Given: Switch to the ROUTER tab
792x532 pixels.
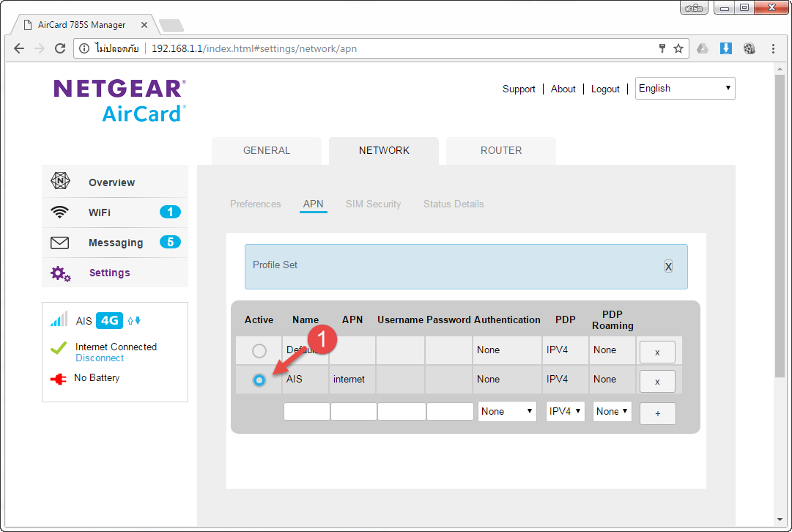Looking at the screenshot, I should point(501,150).
